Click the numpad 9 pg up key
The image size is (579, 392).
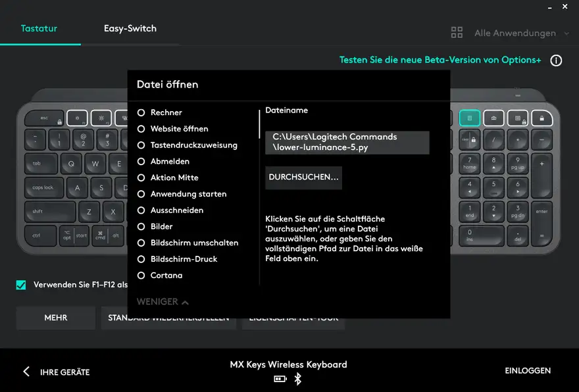(518, 164)
